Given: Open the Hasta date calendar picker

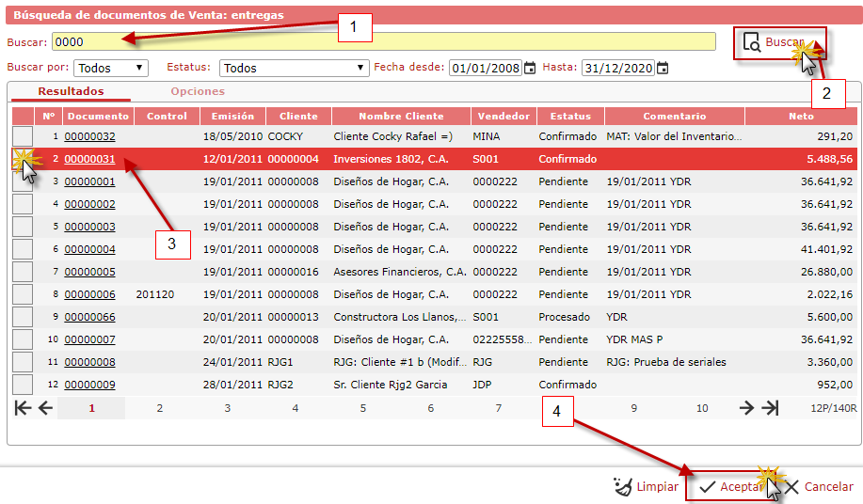Looking at the screenshot, I should click(663, 68).
